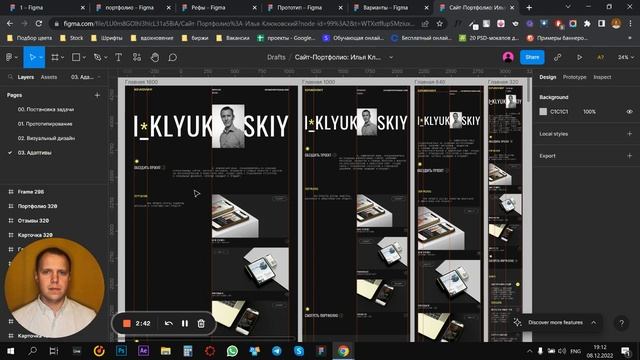Select page 02. Визуальный дизайн

tap(46, 138)
